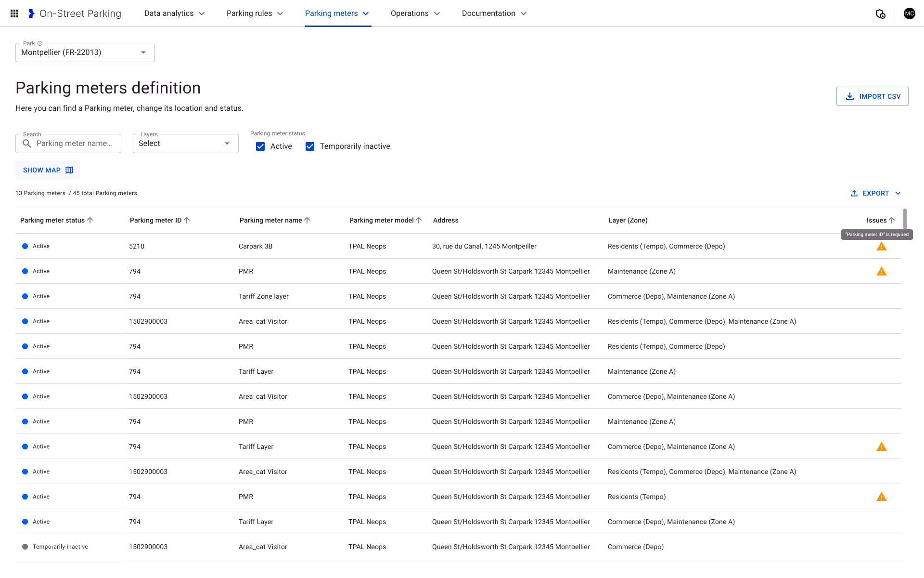Open the apps grid launcher icon

[x=14, y=13]
